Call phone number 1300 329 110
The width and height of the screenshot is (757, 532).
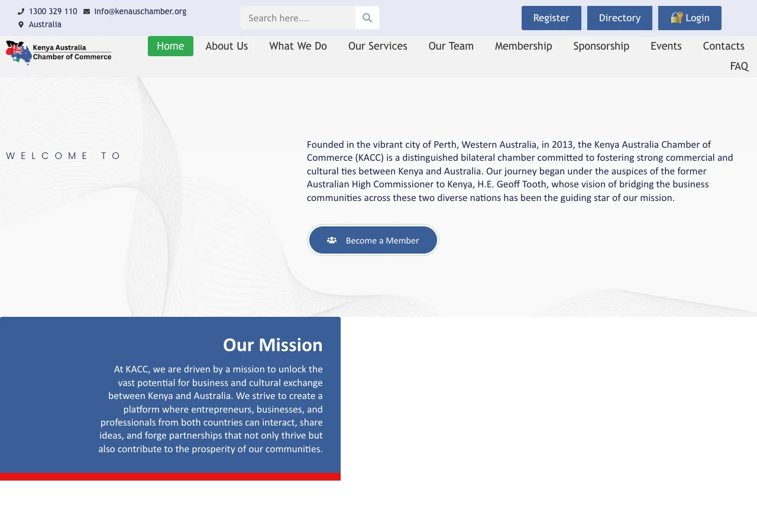click(x=53, y=11)
